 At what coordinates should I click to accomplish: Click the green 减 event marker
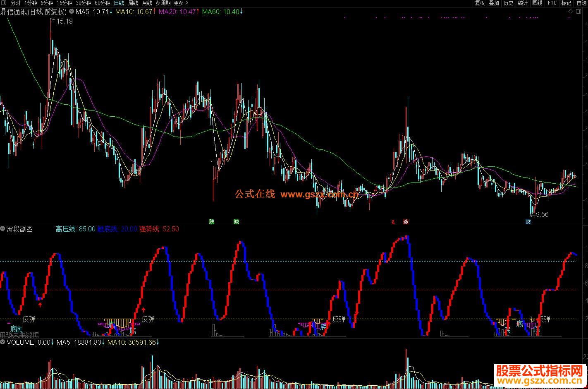point(236,221)
